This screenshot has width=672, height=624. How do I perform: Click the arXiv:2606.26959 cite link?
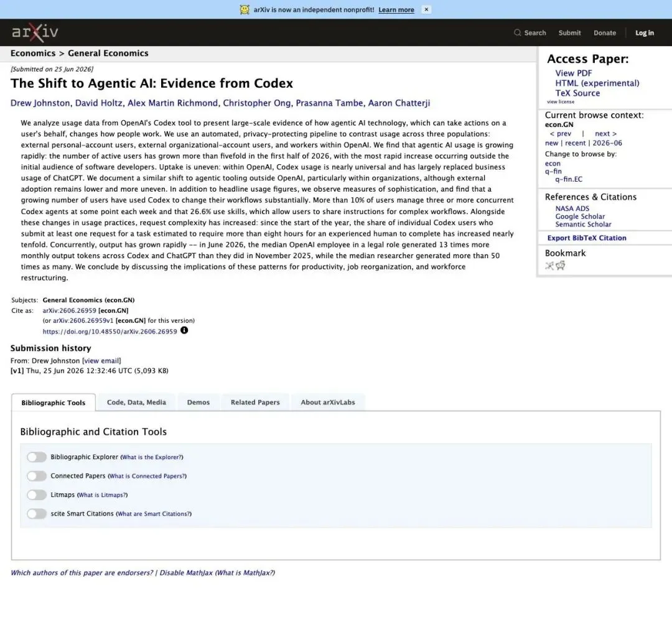(70, 310)
